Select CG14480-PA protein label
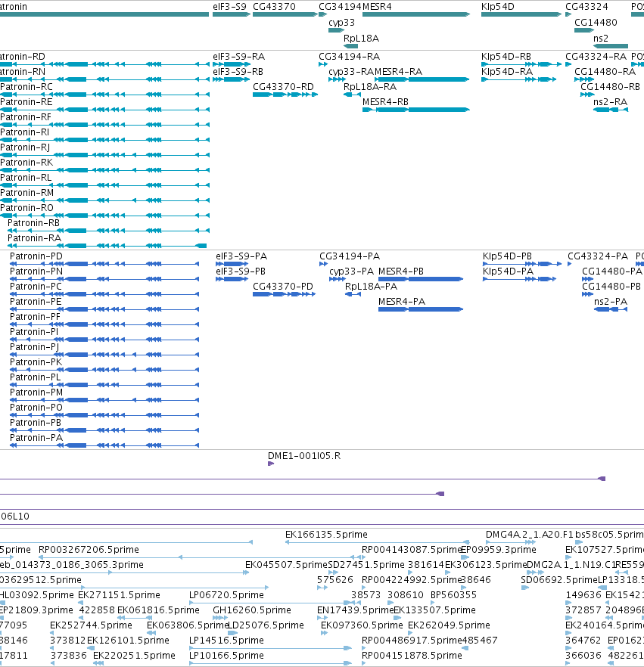644x667 pixels. (612, 271)
